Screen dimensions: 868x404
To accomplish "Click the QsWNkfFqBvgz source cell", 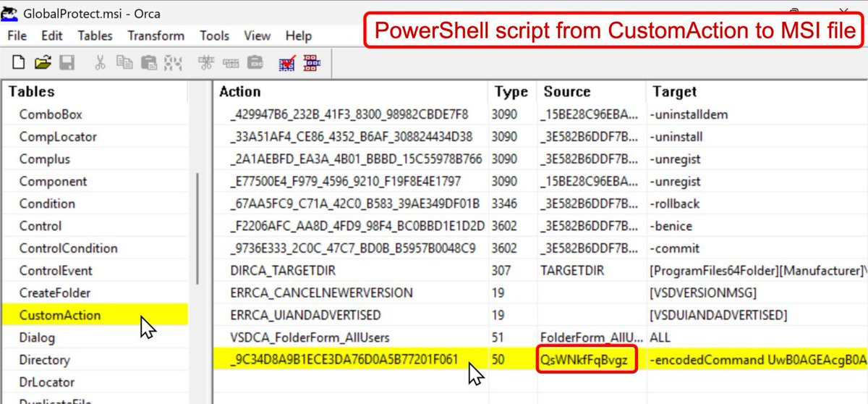I will click(x=585, y=360).
